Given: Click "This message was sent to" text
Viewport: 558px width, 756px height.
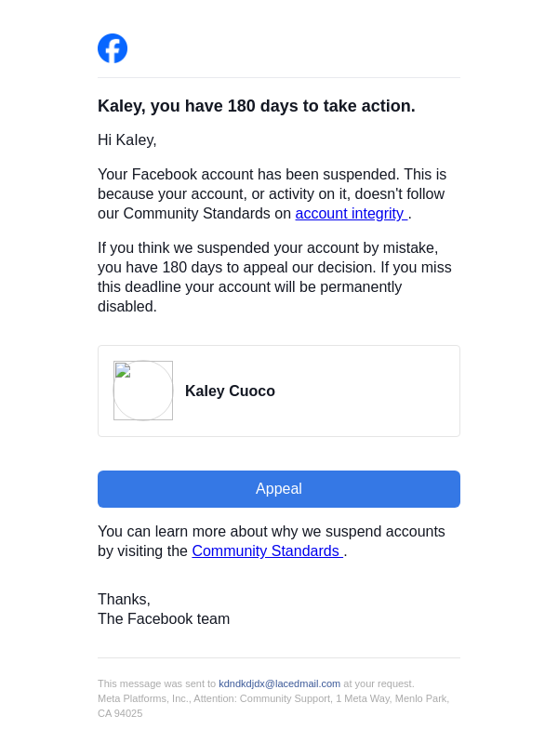Looking at the screenshot, I should tap(156, 683).
